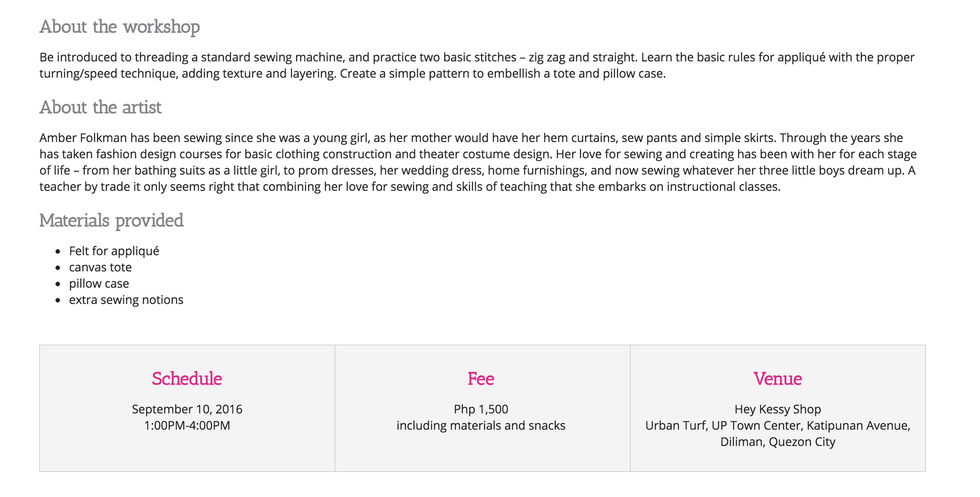This screenshot has width=980, height=497.
Task: Select the 'Felt for appliqué' list item
Action: point(114,251)
